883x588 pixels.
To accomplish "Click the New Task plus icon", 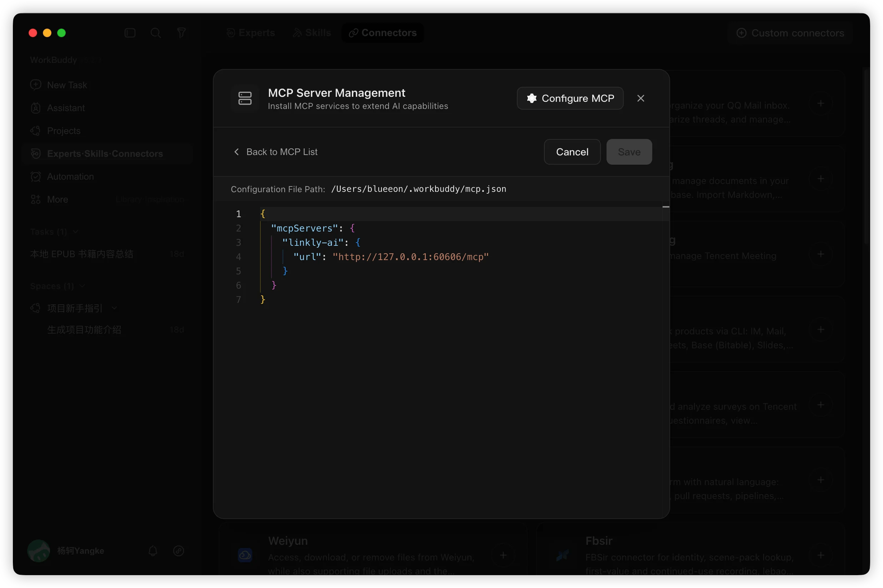I will point(36,85).
